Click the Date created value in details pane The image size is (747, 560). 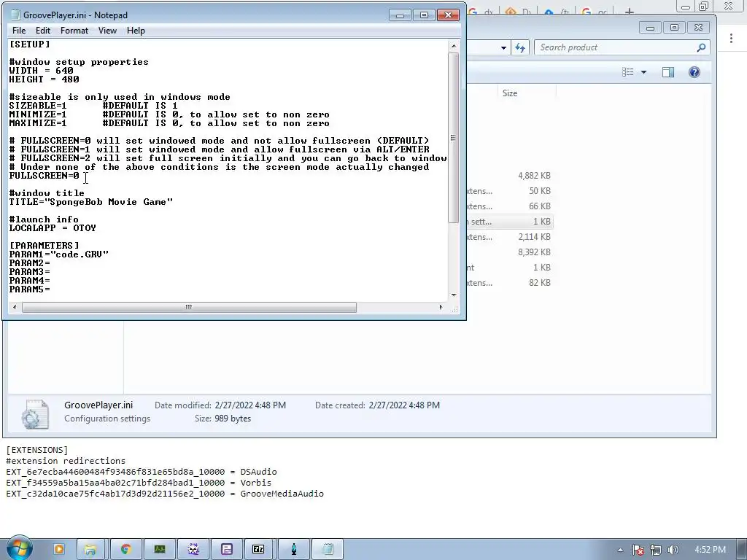click(x=404, y=405)
